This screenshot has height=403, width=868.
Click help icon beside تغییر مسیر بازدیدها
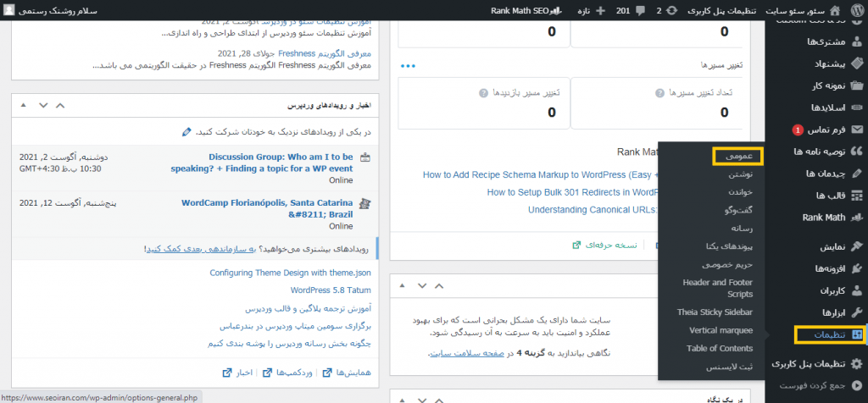click(483, 93)
